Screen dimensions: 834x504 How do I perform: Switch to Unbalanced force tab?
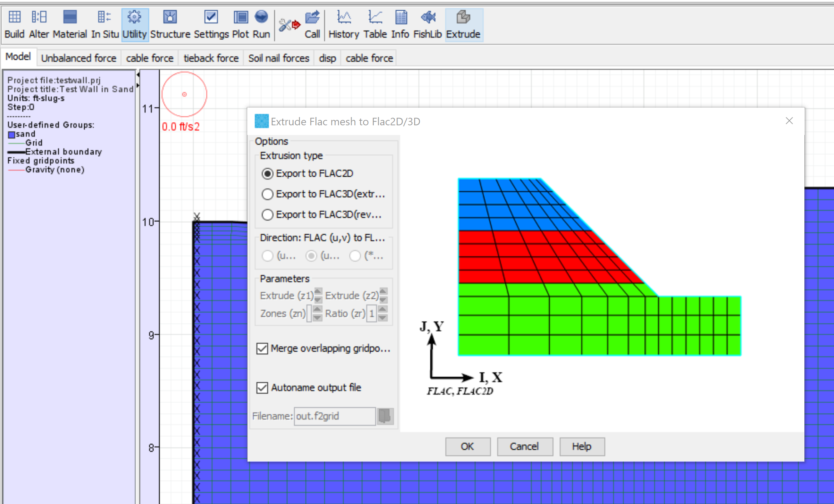79,58
